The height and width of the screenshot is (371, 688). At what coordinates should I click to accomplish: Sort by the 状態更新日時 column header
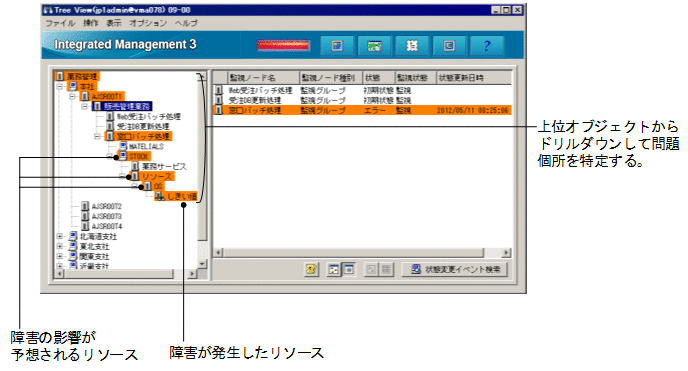point(473,78)
